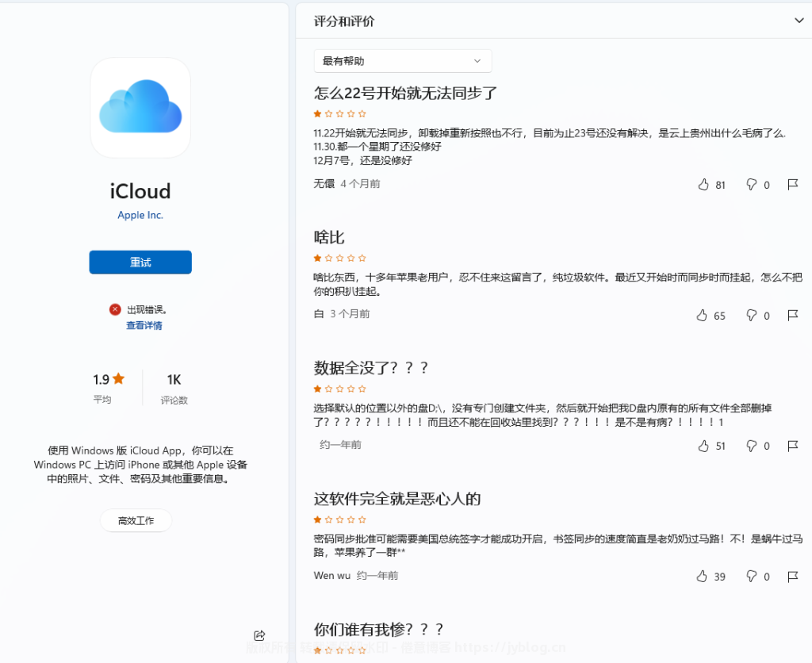Flag the "这软件完全就是恶心人的" review
Image resolution: width=812 pixels, height=663 pixels.
click(792, 577)
